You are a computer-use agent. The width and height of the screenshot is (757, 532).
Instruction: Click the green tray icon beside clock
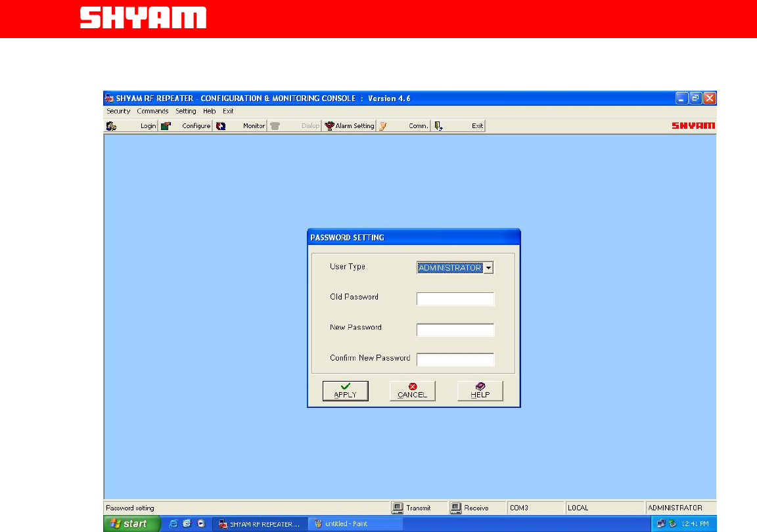[x=672, y=524]
